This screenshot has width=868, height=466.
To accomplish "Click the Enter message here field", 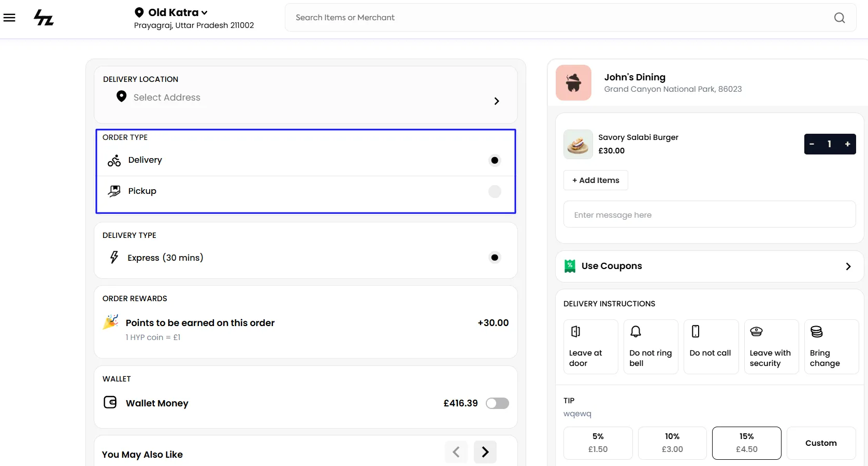I will point(710,214).
